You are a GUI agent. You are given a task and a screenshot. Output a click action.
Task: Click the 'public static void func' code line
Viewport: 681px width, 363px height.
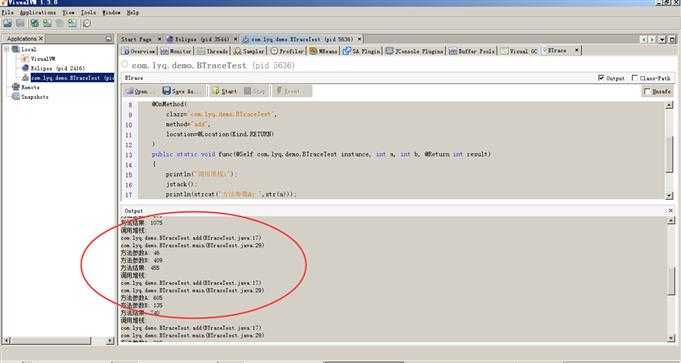[x=321, y=154]
